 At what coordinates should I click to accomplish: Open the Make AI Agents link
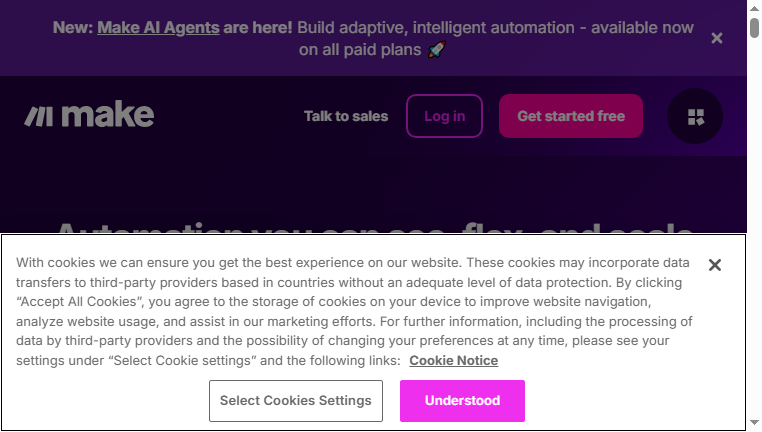coord(158,28)
